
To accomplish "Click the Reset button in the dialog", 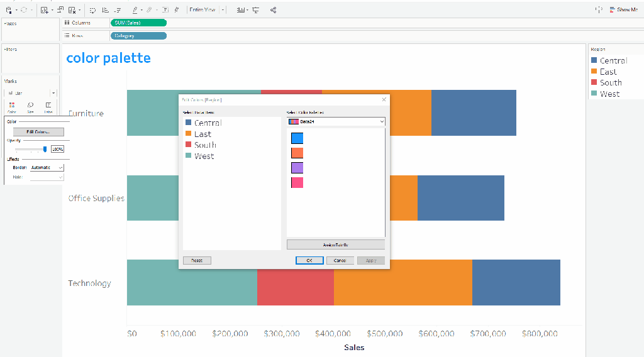I will click(197, 260).
